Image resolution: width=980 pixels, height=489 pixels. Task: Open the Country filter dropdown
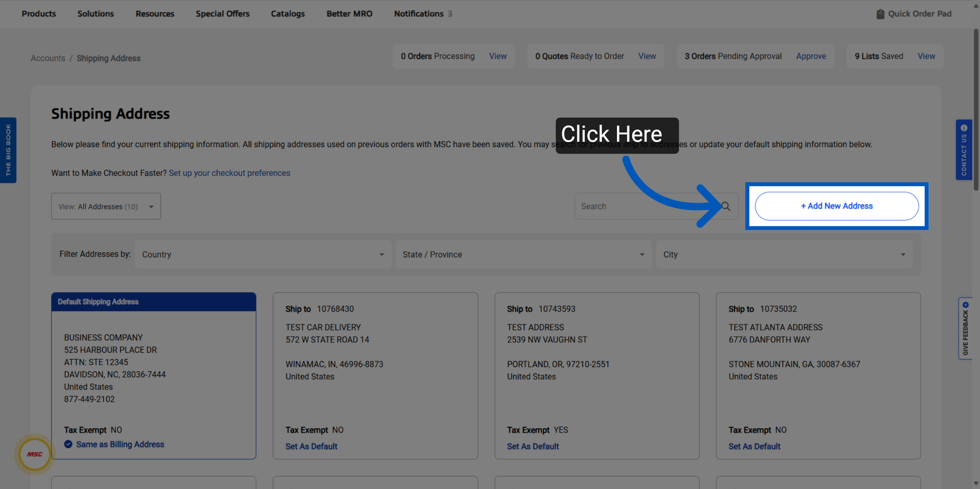point(263,255)
